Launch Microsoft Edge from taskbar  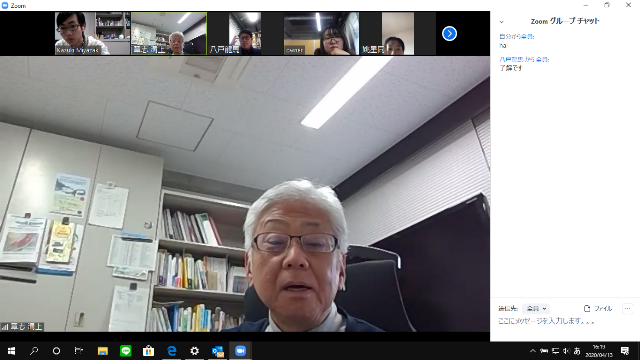click(172, 351)
